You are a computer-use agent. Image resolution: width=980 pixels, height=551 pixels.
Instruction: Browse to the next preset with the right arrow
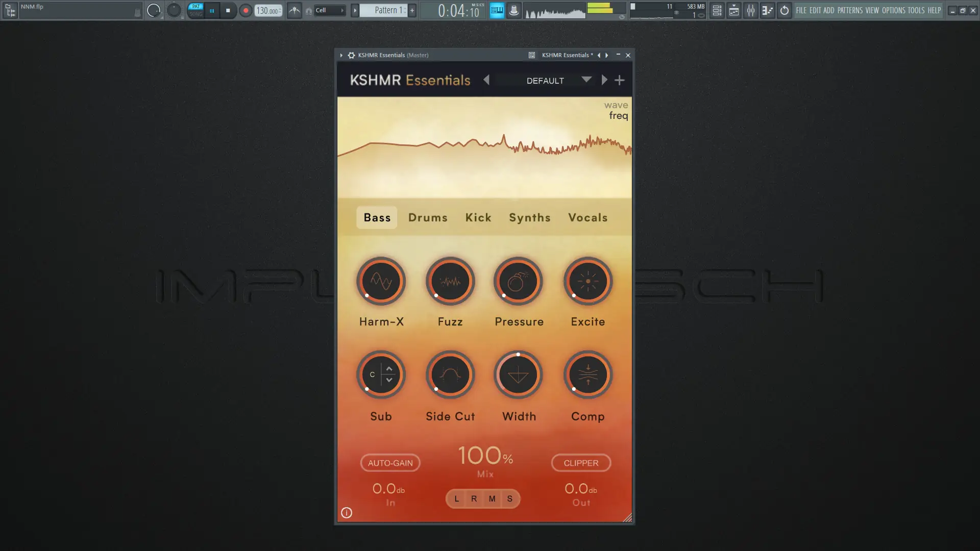tap(604, 80)
